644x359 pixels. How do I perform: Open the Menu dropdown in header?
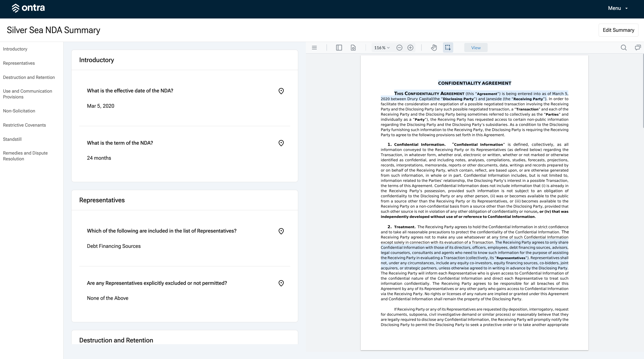coord(618,8)
